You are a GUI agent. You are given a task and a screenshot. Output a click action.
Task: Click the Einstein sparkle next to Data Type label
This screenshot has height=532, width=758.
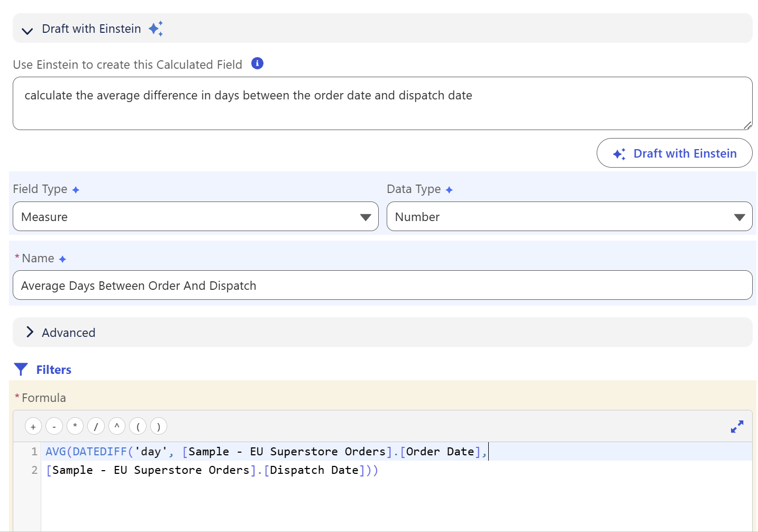[449, 190]
